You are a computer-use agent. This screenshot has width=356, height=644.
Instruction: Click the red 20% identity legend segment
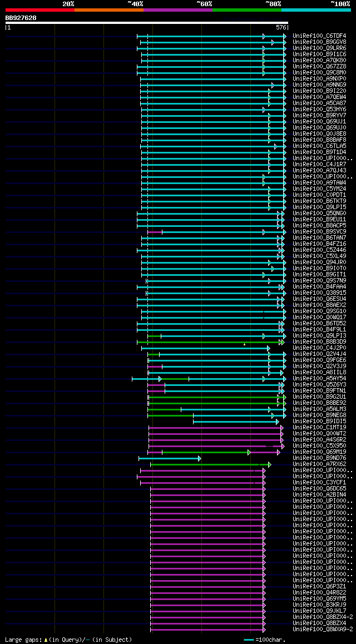click(40, 9)
